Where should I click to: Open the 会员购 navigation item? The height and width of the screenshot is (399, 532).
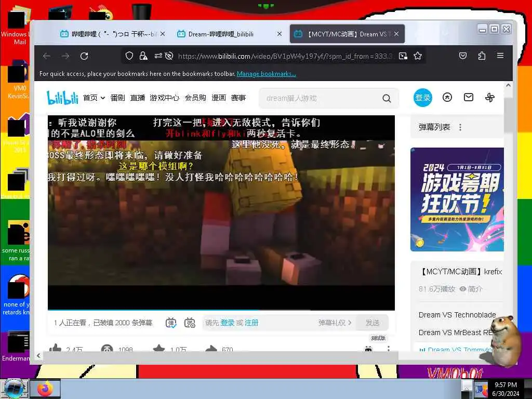coord(195,98)
